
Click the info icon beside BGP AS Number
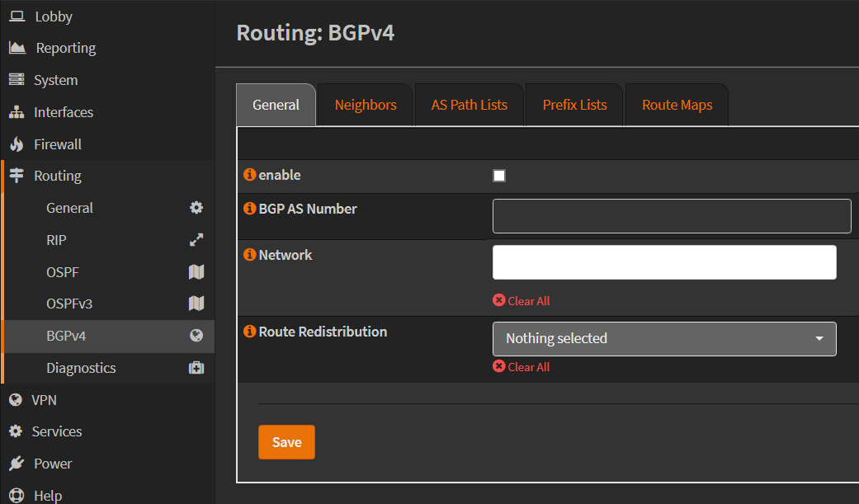[249, 208]
